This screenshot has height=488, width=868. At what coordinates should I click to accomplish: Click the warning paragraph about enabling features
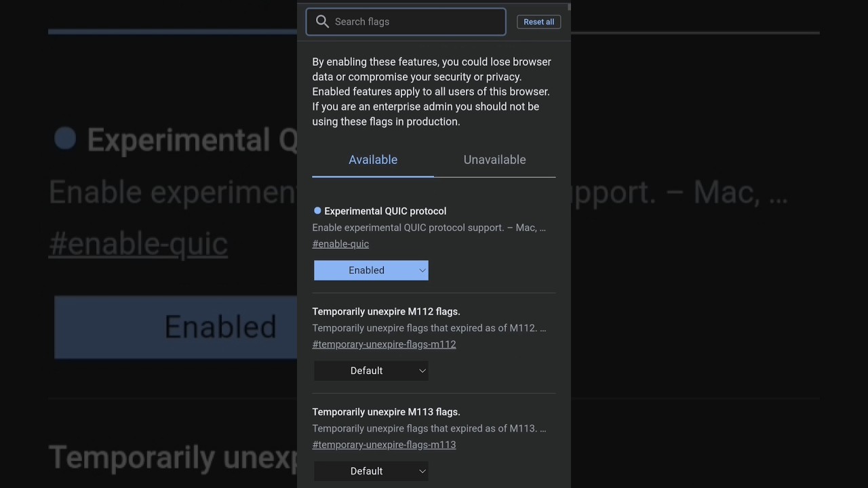432,91
